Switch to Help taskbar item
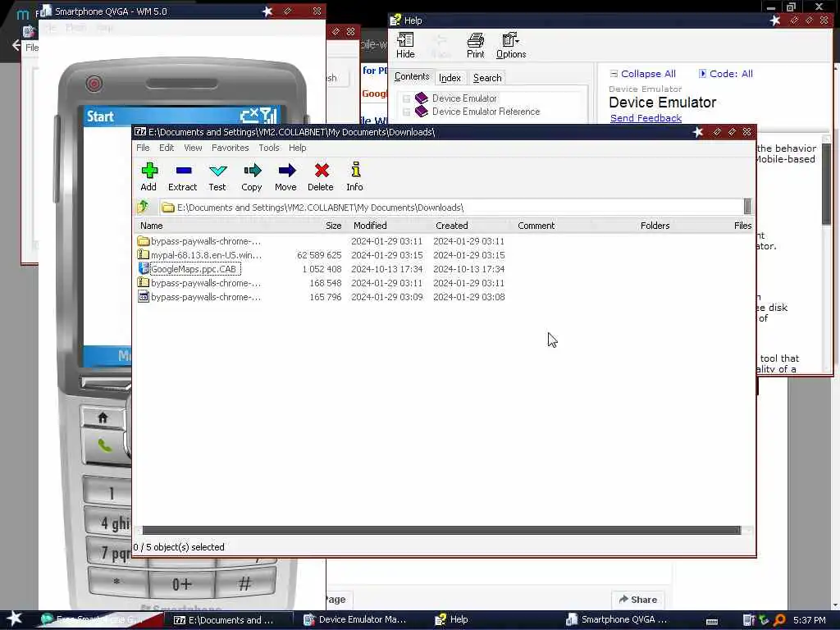 (x=452, y=620)
